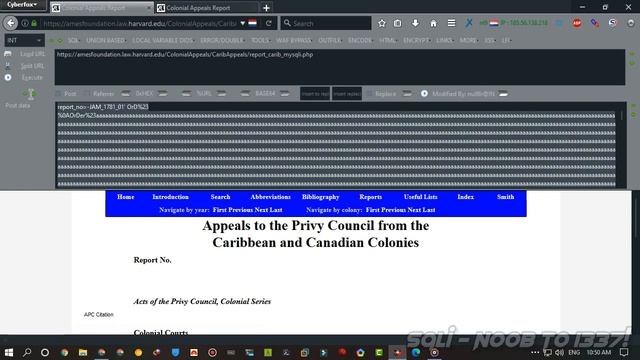The image size is (640, 360).
Task: Click the Split URL icon
Action: [8, 66]
